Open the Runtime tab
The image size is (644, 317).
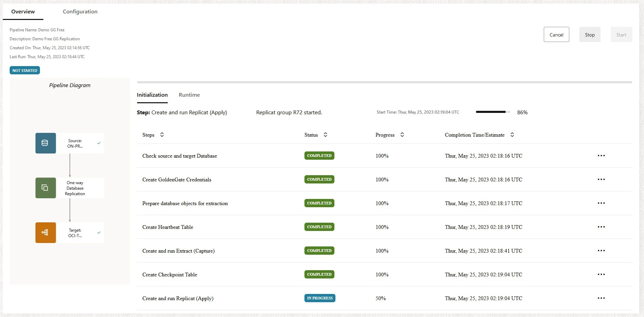click(x=189, y=95)
